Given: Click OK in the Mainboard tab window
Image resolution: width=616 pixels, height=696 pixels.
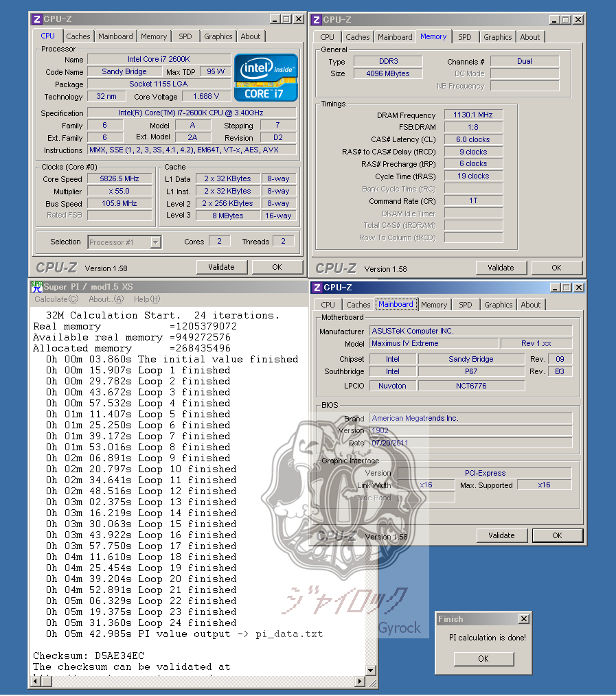Looking at the screenshot, I should point(558,536).
